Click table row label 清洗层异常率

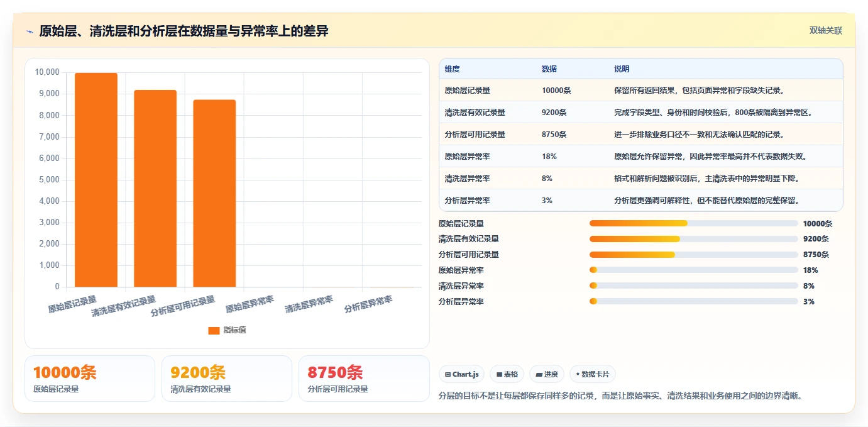pos(467,179)
